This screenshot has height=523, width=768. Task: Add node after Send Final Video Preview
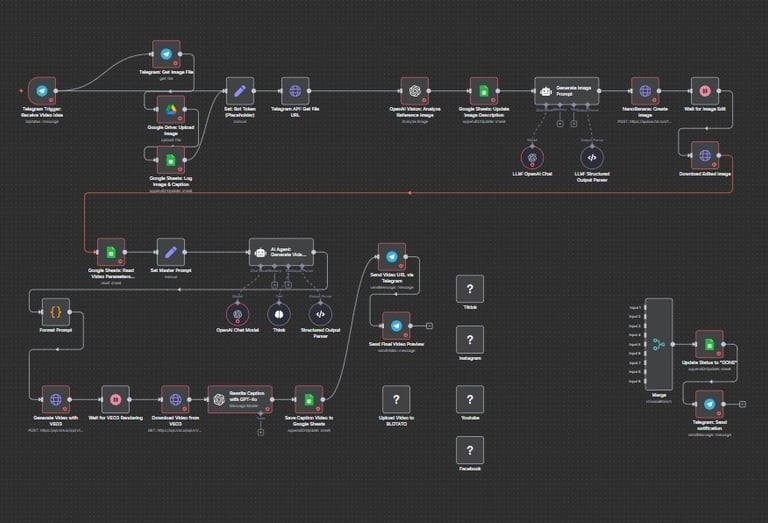click(429, 326)
